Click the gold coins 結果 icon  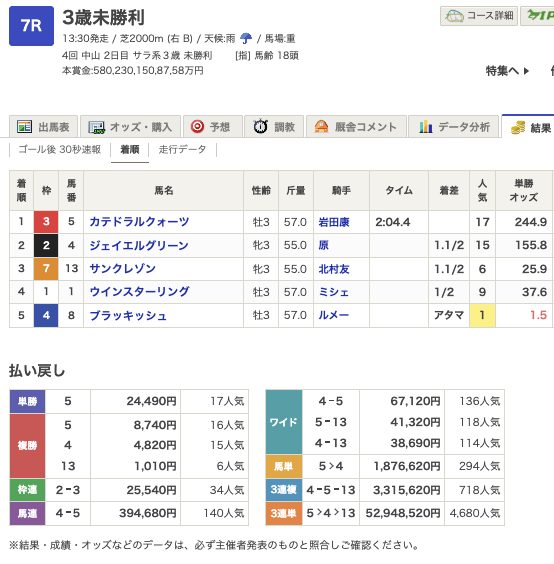pos(518,128)
